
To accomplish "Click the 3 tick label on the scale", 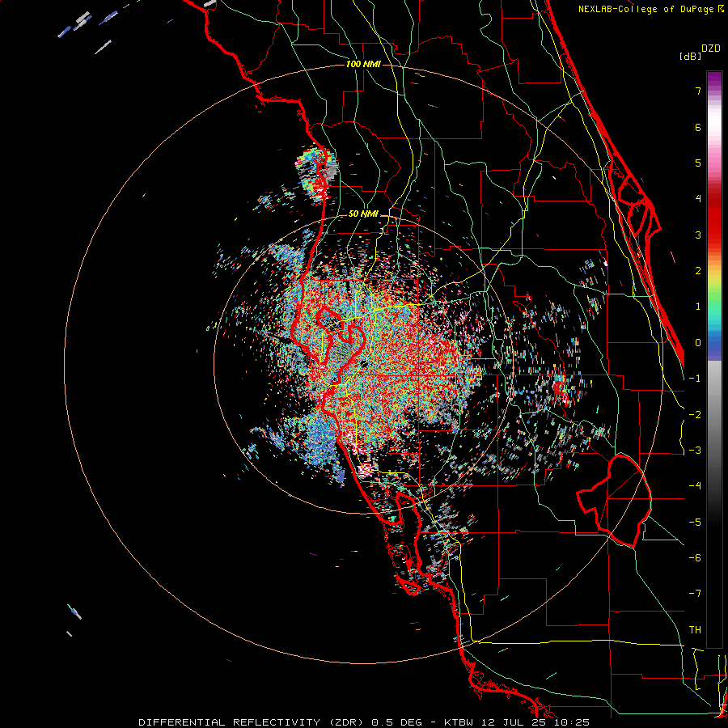I will (x=698, y=235).
